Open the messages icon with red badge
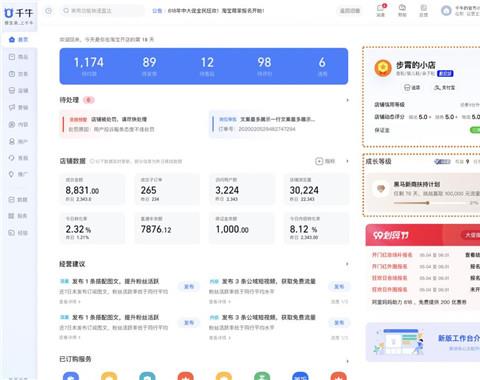 point(381,10)
